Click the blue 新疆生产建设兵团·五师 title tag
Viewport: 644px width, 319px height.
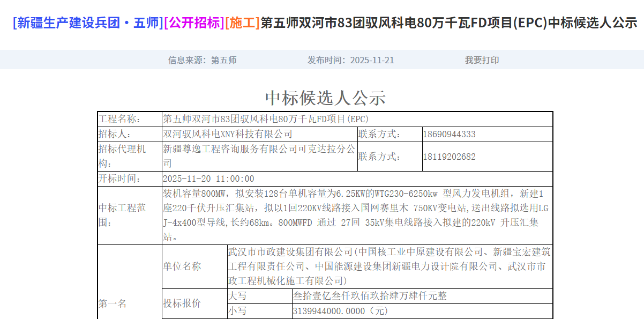pos(88,23)
